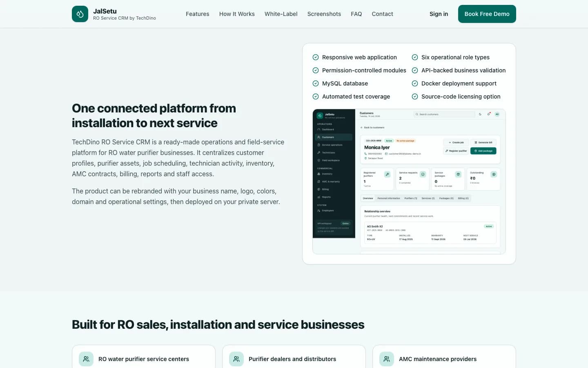Image resolution: width=588 pixels, height=368 pixels.
Task: Jump to Screenshots in the navigation
Action: (x=324, y=14)
